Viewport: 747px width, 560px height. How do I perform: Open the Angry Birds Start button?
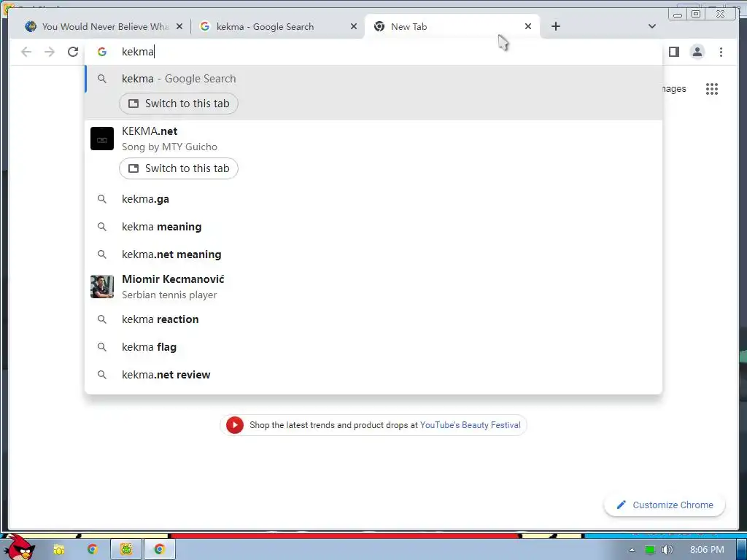pyautogui.click(x=20, y=547)
